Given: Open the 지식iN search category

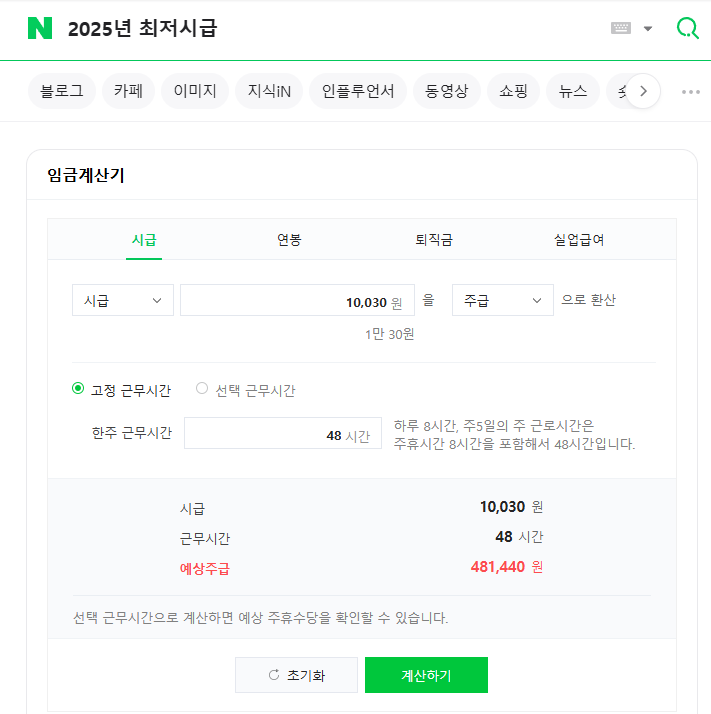Looking at the screenshot, I should pos(269,91).
